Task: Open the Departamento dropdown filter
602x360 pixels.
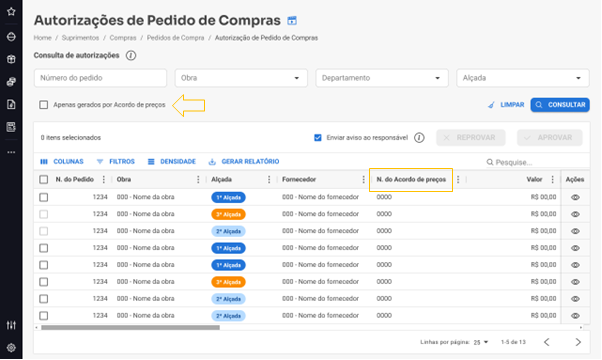Action: click(382, 78)
